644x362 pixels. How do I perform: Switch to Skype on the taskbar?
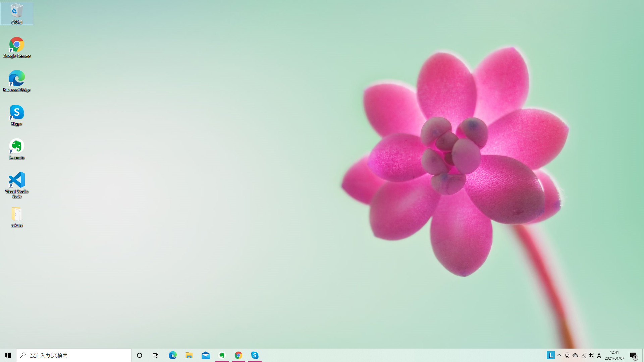(255, 355)
